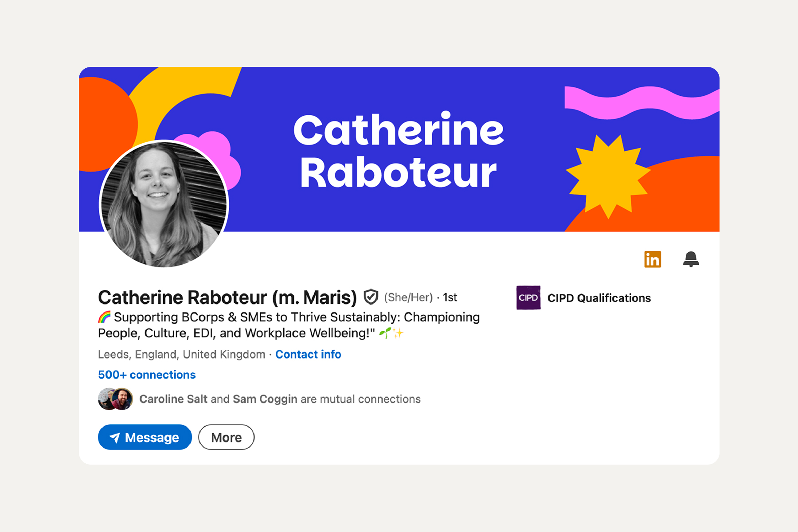Open the More options button
Viewport: 798px width, 532px height.
[226, 437]
